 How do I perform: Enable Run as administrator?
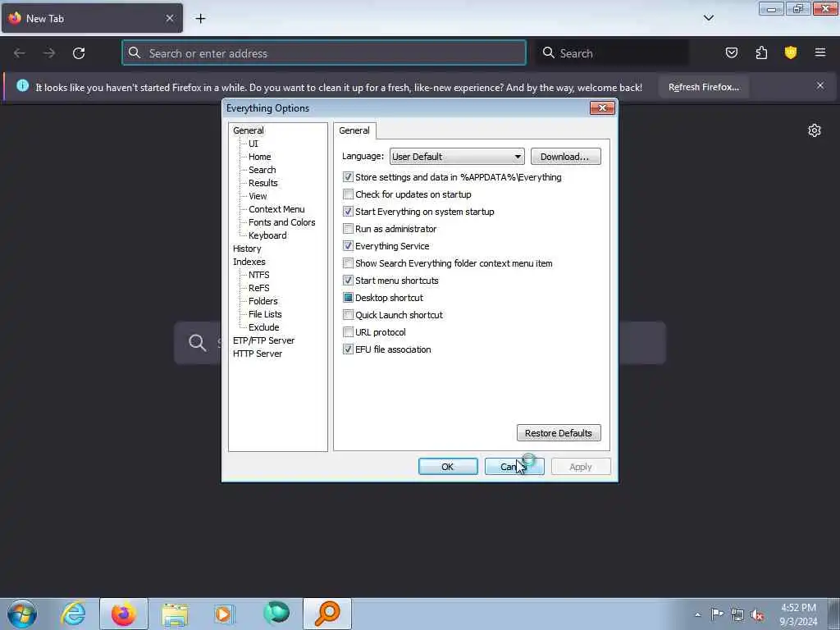click(348, 229)
